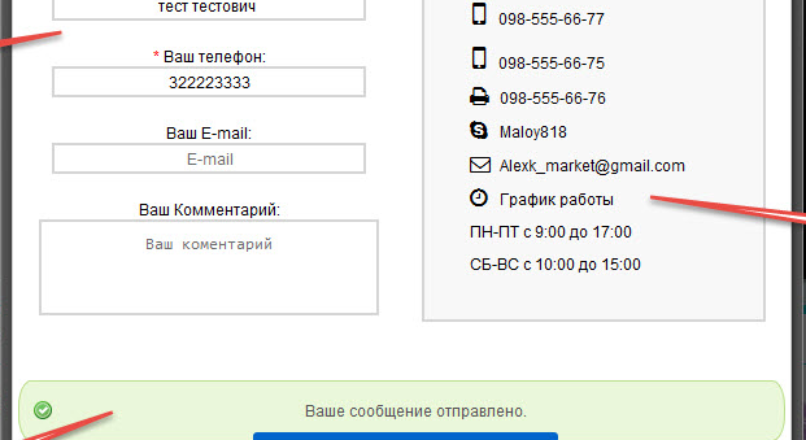The image size is (806, 440).
Task: Click the СБ-ВС с 10:00 до 15:00 line
Action: coord(555,265)
